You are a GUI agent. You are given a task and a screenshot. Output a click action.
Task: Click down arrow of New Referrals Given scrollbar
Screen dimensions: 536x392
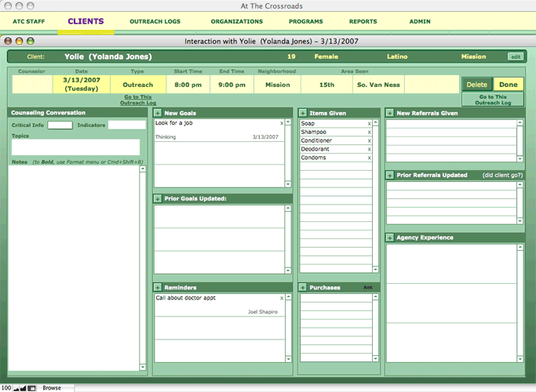[520, 159]
